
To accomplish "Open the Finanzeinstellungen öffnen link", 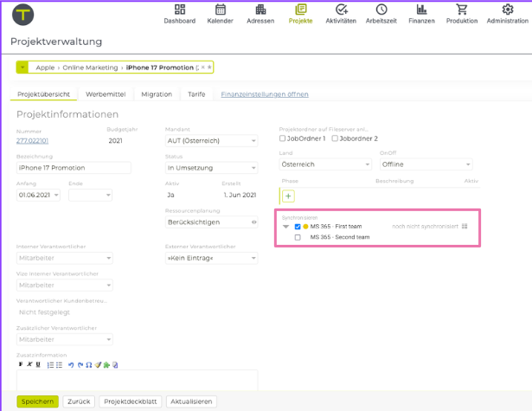I will [x=264, y=94].
